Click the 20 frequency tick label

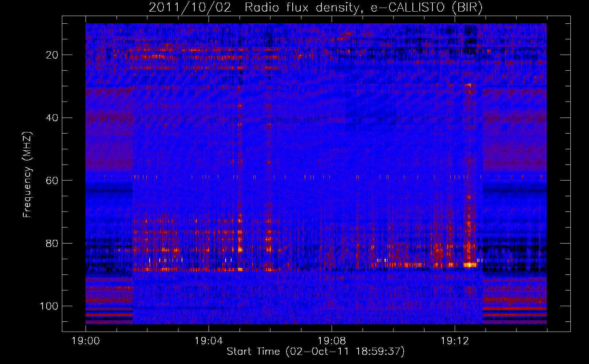52,55
